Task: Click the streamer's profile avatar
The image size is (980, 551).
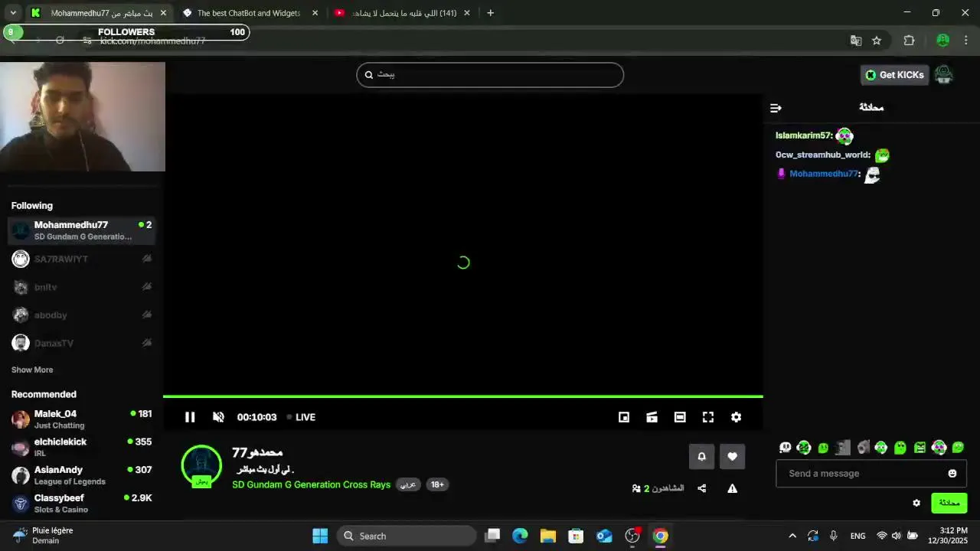Action: tap(201, 465)
